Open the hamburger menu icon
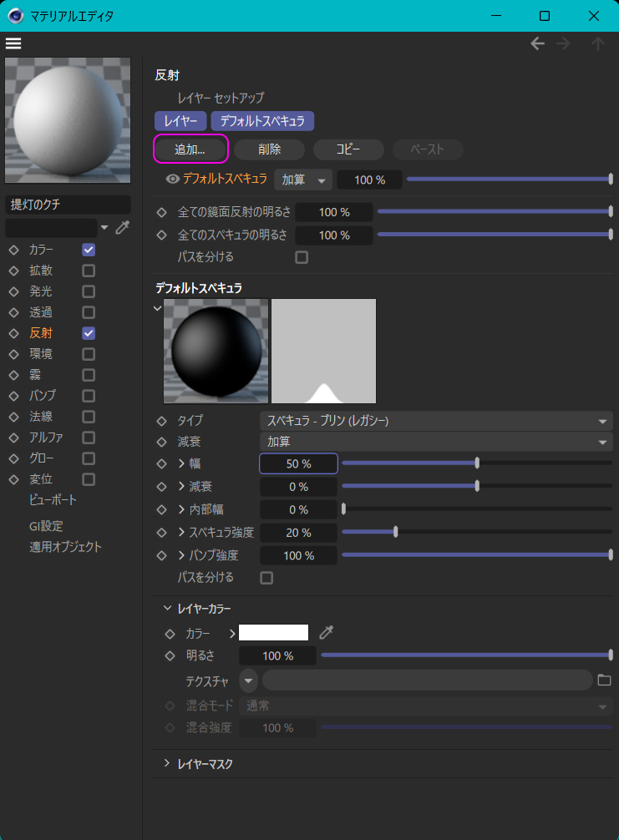This screenshot has width=619, height=840. (x=13, y=43)
